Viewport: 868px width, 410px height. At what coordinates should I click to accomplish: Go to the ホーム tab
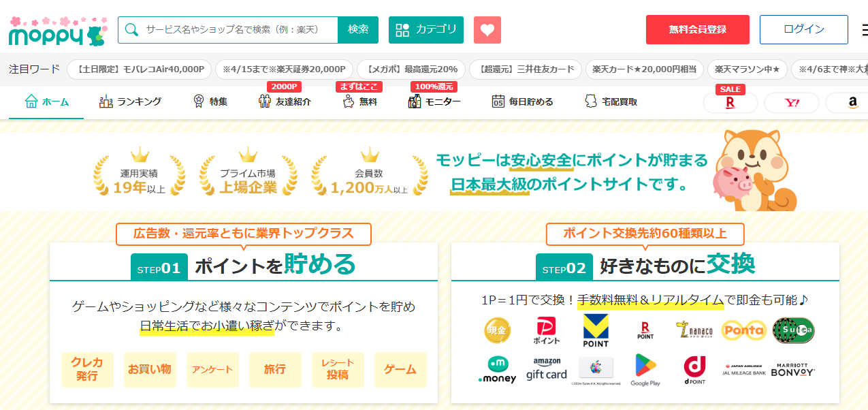[x=46, y=102]
